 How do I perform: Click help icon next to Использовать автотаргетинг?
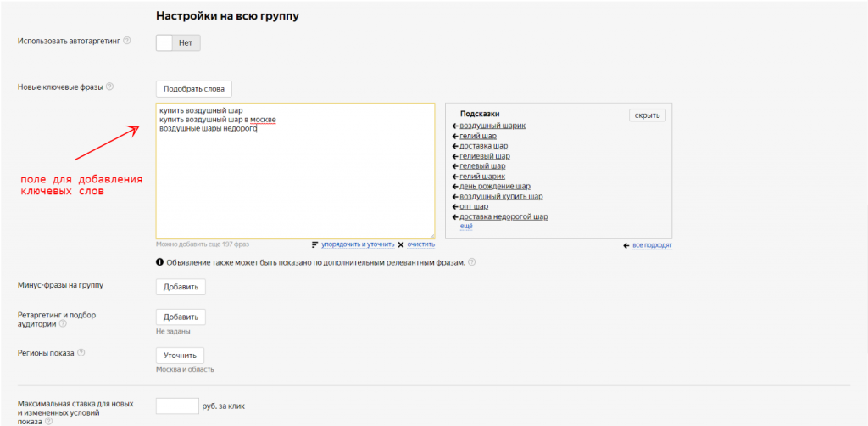[x=127, y=40]
